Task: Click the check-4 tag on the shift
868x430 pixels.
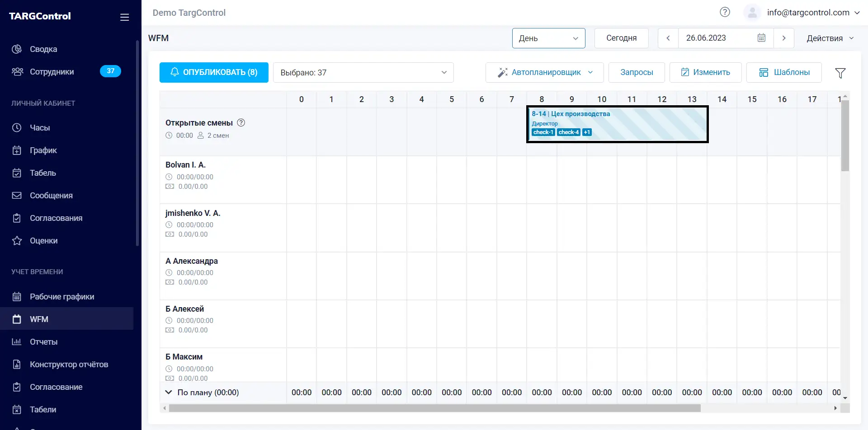Action: [568, 132]
